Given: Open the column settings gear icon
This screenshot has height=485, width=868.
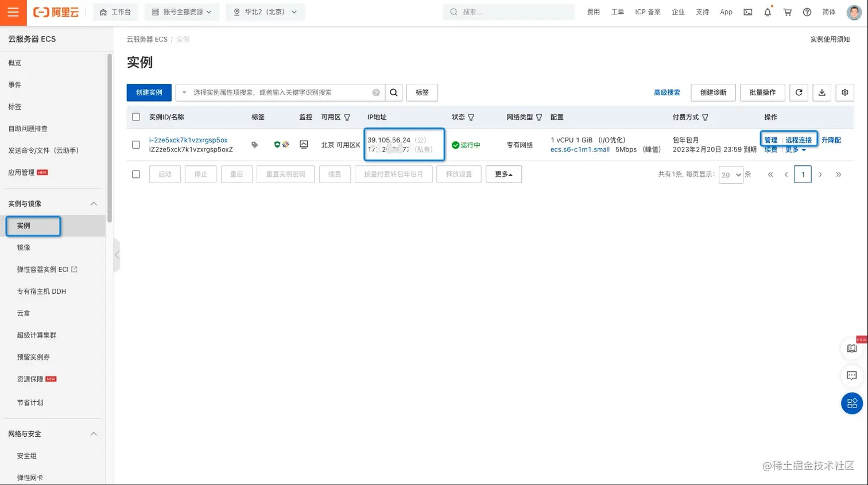Looking at the screenshot, I should pyautogui.click(x=844, y=92).
